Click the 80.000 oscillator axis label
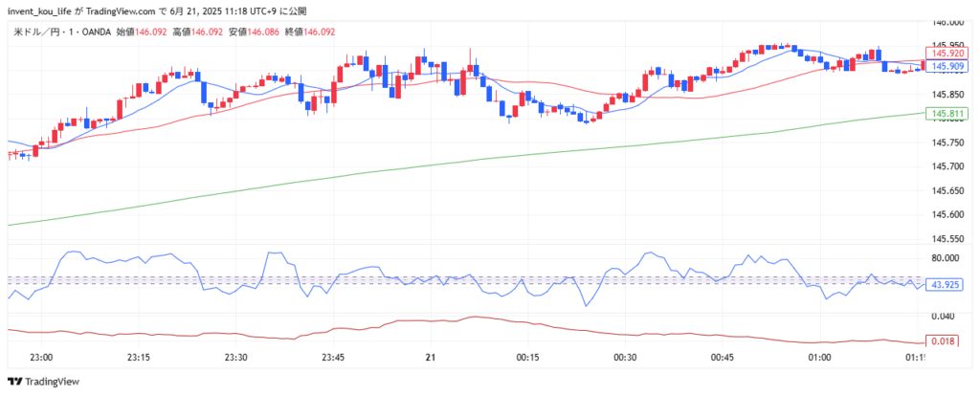Image resolution: width=980 pixels, height=395 pixels. pos(944,258)
